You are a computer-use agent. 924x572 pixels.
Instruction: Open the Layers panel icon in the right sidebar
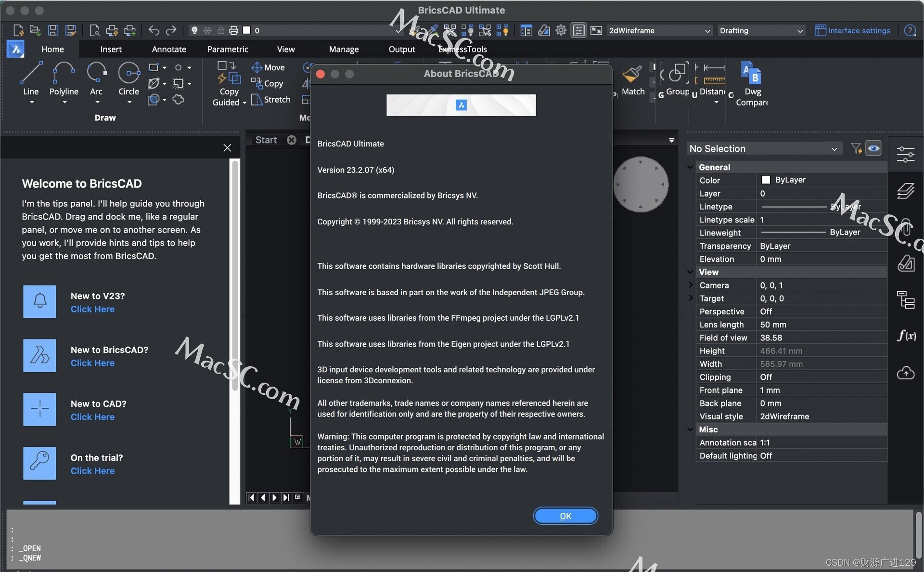[906, 191]
